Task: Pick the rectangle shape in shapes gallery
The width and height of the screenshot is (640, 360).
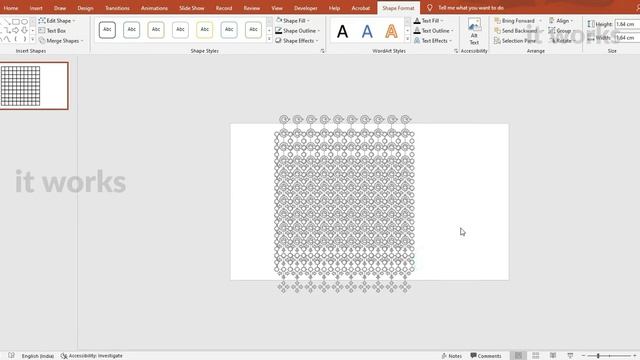Action: (16, 22)
